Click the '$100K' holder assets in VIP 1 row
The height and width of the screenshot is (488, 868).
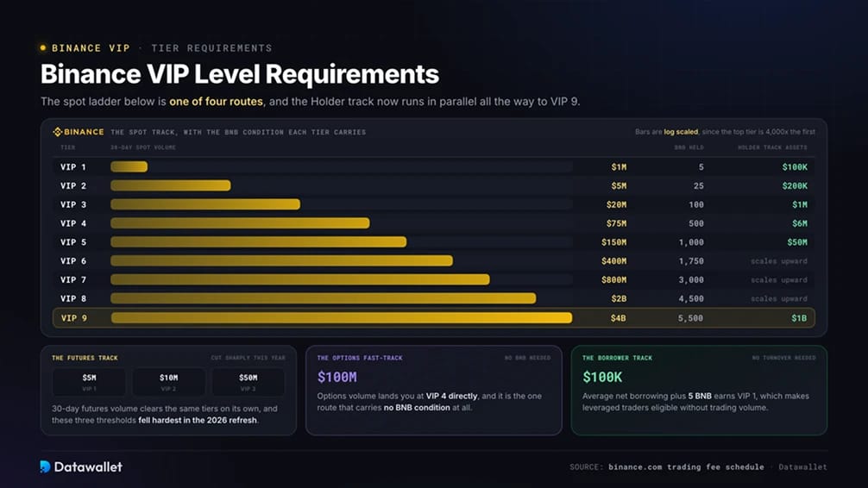(x=795, y=167)
